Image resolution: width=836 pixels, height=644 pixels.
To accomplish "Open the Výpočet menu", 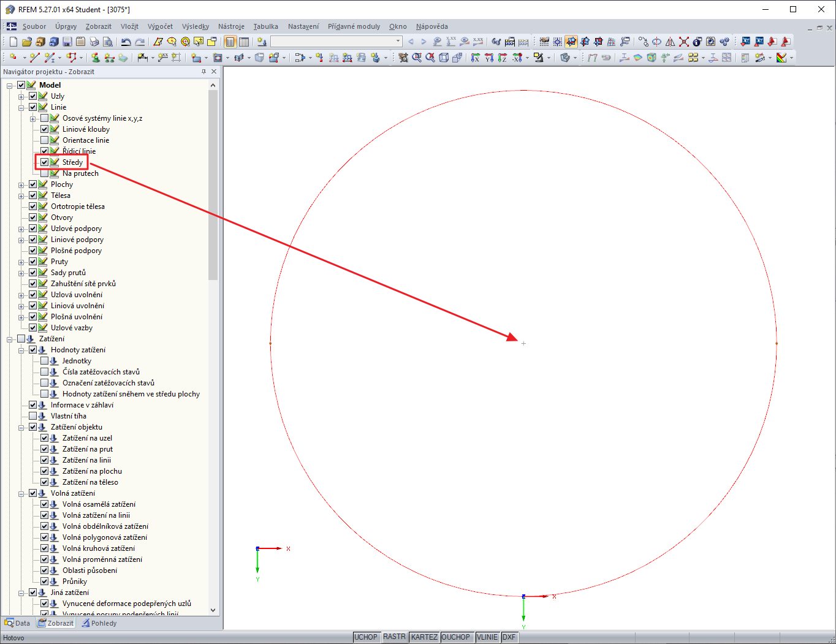I will pyautogui.click(x=160, y=26).
